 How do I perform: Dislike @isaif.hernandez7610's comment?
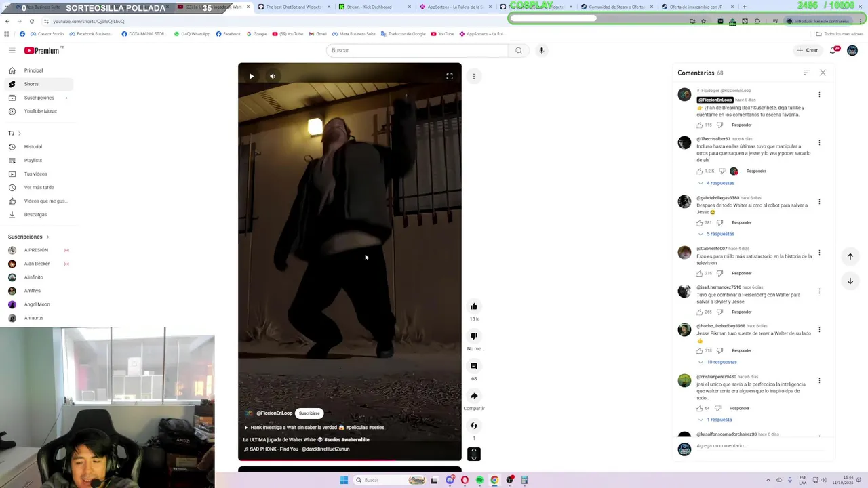tap(720, 312)
